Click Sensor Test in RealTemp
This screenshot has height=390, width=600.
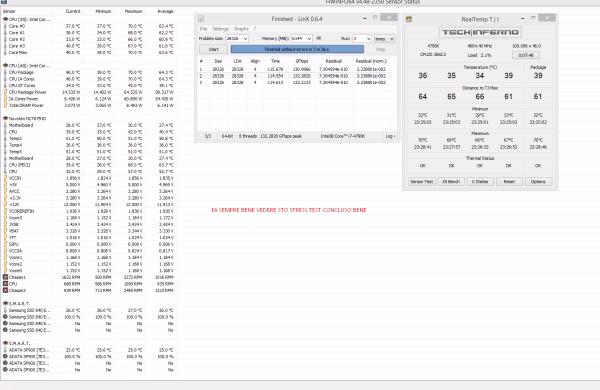tap(422, 181)
